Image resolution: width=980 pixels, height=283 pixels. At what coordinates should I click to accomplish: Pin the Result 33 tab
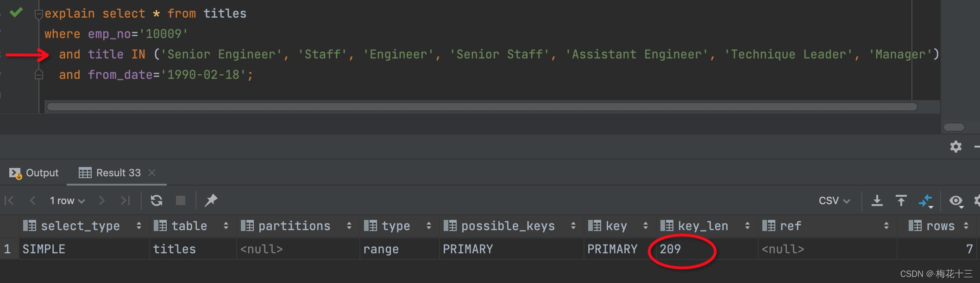[x=211, y=200]
